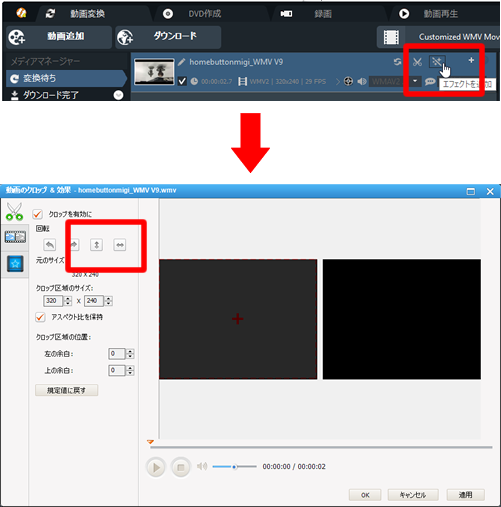Open the WMAV2 audio track dropdown arrow

[415, 81]
